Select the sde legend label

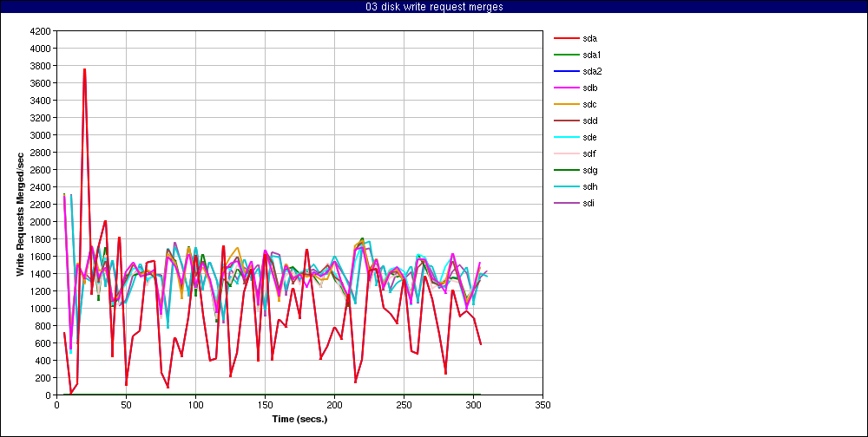(590, 137)
